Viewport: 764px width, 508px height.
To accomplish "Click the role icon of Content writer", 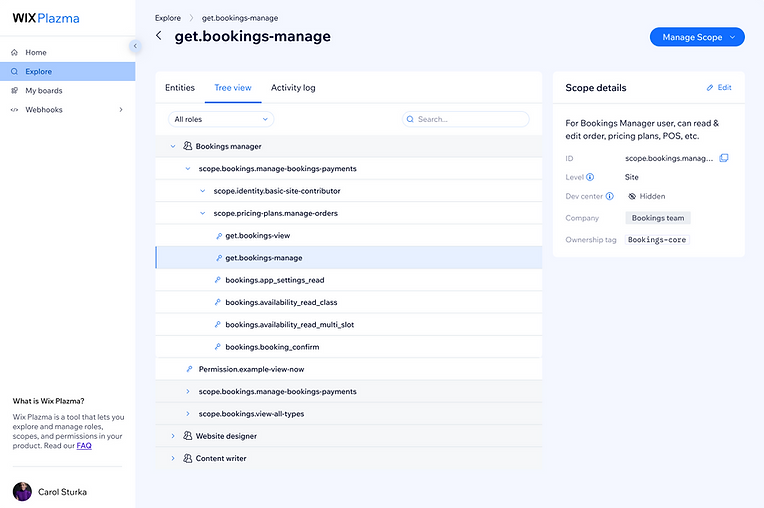I will (x=188, y=458).
